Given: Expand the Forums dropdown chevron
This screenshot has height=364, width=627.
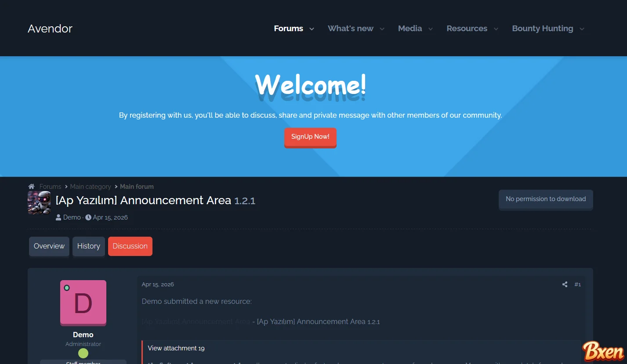Looking at the screenshot, I should pyautogui.click(x=312, y=29).
